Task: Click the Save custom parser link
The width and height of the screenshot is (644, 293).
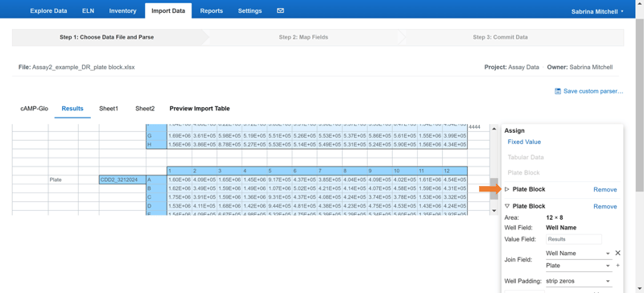Action: pyautogui.click(x=593, y=91)
